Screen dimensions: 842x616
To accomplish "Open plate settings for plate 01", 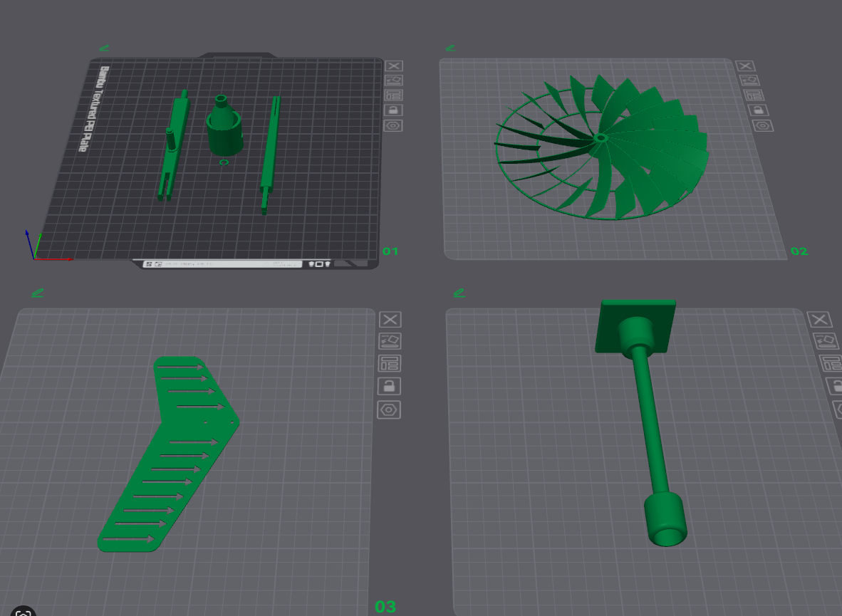I will click(393, 125).
